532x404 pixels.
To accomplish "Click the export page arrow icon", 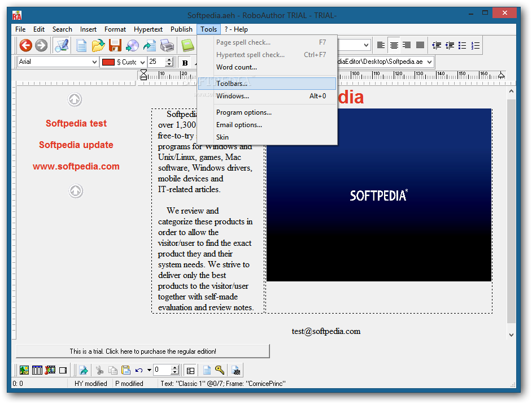I will pos(149,46).
